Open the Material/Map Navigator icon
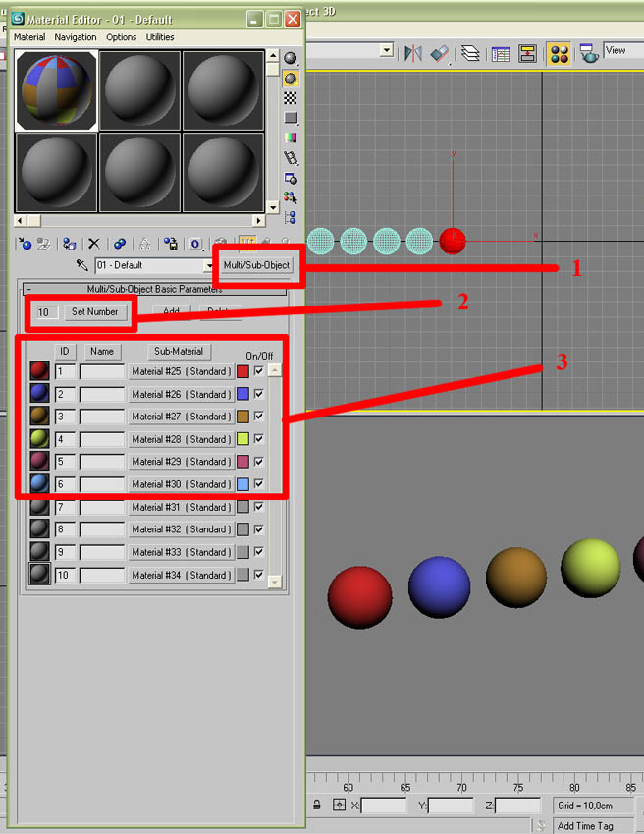Screen dimensions: 644x834 point(291,217)
